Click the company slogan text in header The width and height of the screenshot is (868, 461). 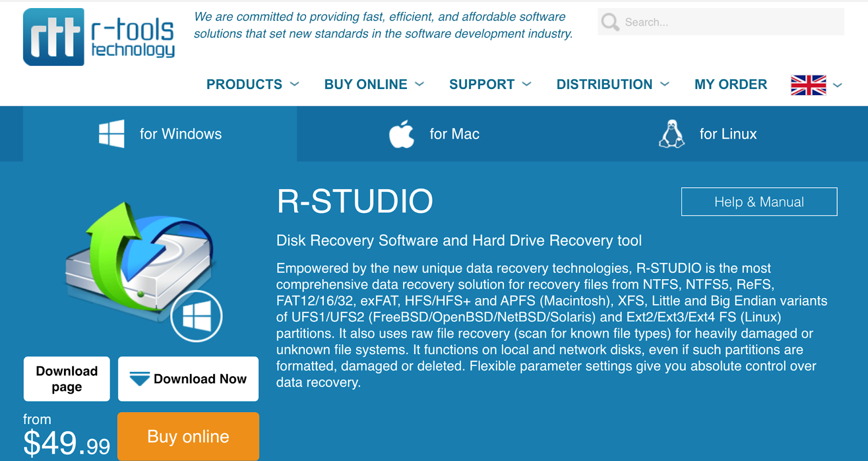click(383, 25)
